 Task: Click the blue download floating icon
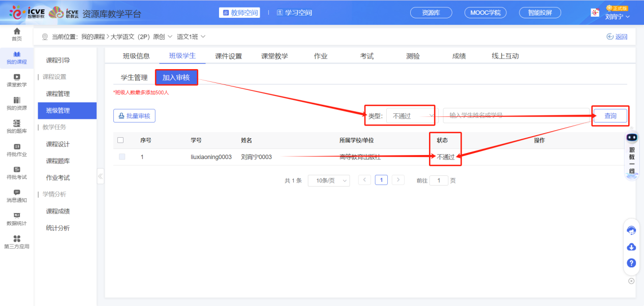point(631,247)
